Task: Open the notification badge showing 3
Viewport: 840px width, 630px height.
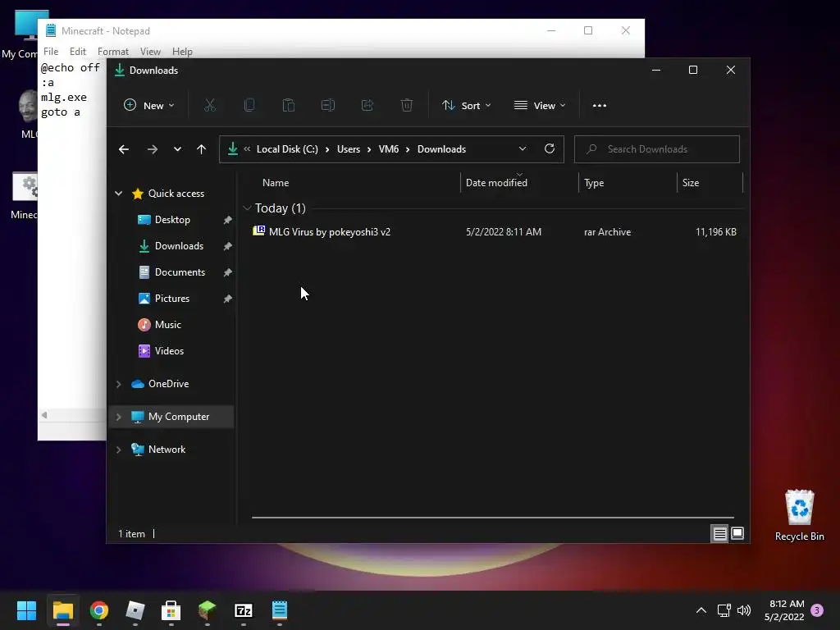Action: 817,610
